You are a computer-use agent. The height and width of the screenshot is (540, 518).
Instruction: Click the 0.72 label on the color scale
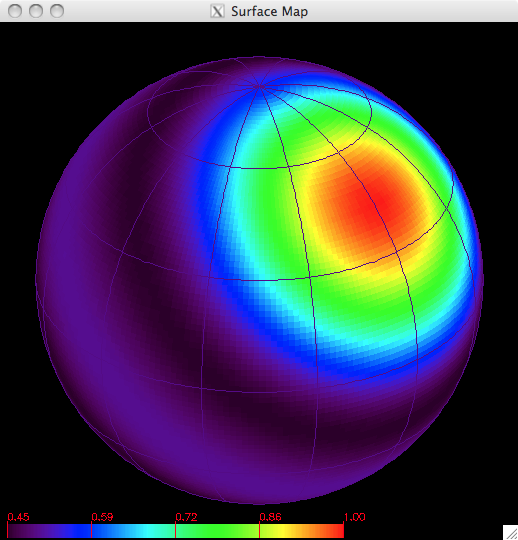click(x=186, y=517)
